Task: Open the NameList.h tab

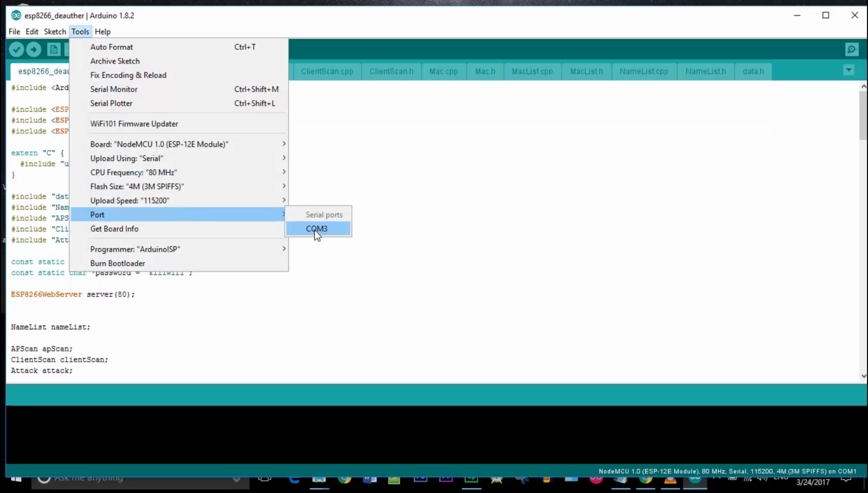Action: pyautogui.click(x=706, y=71)
